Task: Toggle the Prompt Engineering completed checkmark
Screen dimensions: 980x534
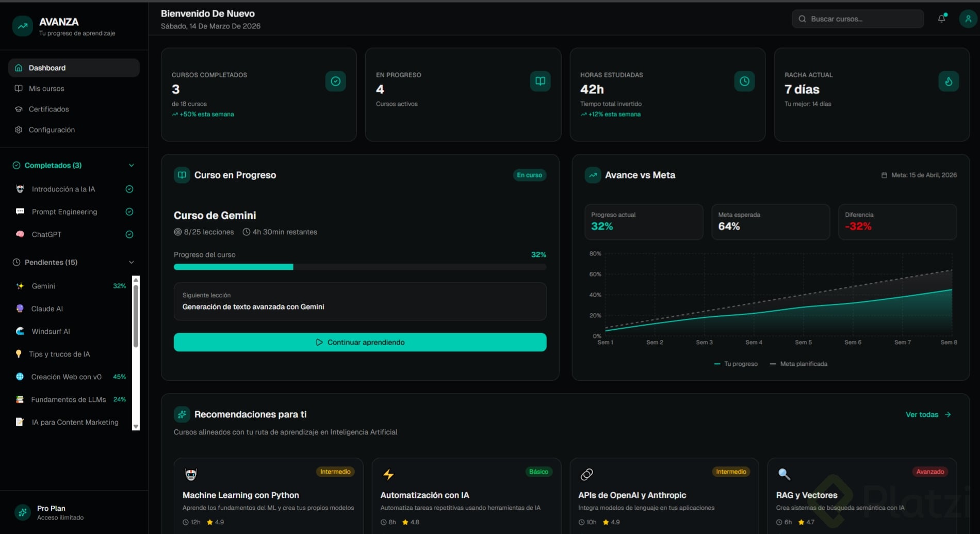Action: coord(129,212)
